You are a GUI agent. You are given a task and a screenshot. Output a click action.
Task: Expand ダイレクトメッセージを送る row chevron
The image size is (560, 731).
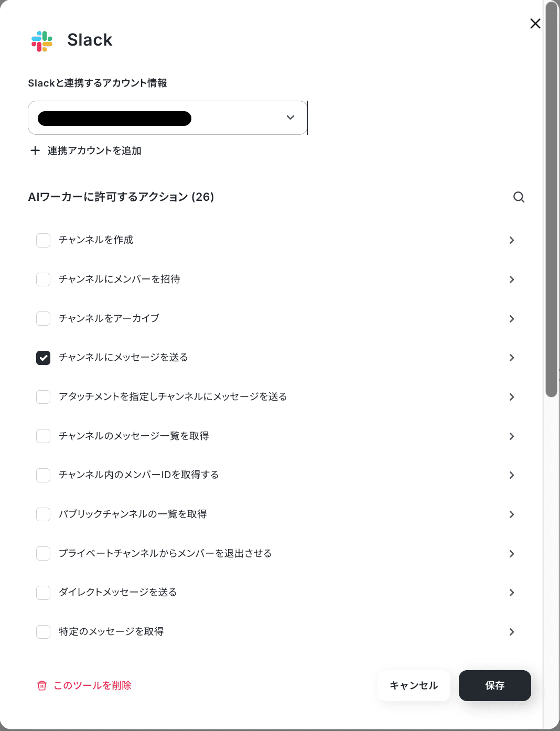(x=512, y=593)
